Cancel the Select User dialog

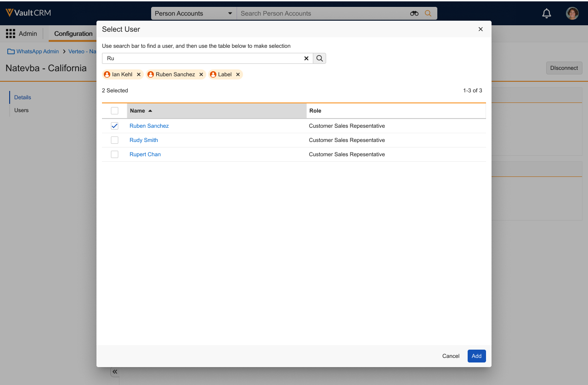click(x=451, y=356)
